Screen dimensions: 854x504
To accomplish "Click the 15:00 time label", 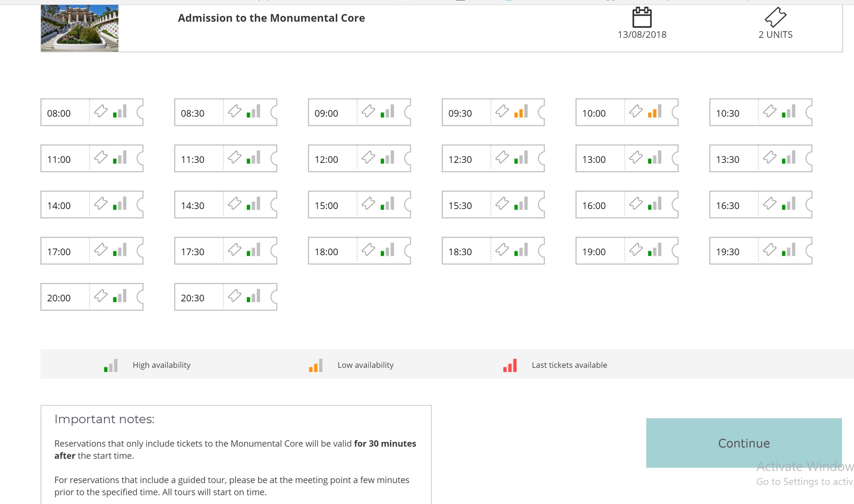I will 326,206.
